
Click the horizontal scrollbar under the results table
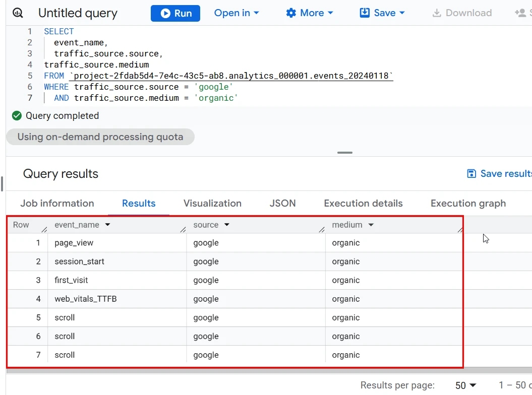269,371
